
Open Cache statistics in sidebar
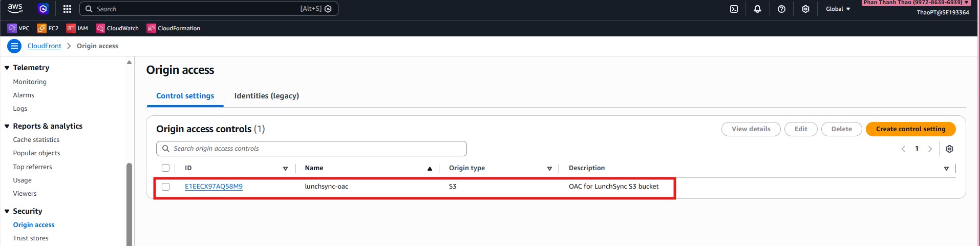coord(36,140)
